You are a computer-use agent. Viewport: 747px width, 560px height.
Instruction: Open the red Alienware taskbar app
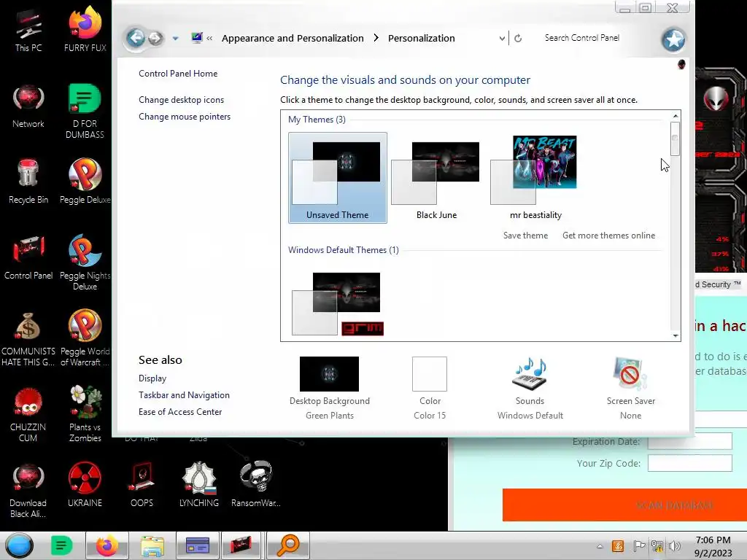pos(241,545)
